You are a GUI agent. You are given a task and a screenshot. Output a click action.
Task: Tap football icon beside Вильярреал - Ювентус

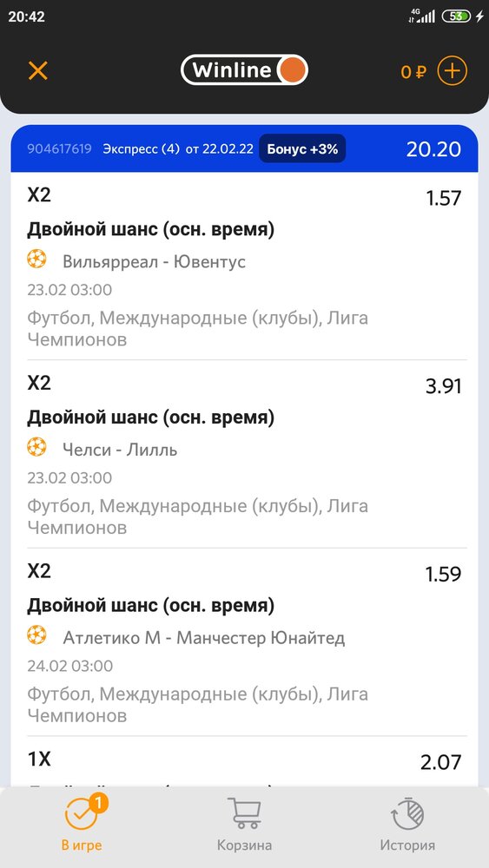click(x=37, y=260)
